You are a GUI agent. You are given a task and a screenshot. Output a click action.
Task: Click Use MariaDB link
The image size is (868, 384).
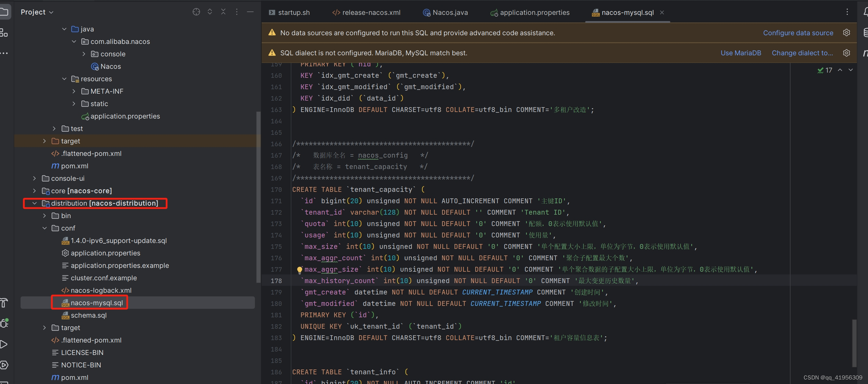(741, 53)
